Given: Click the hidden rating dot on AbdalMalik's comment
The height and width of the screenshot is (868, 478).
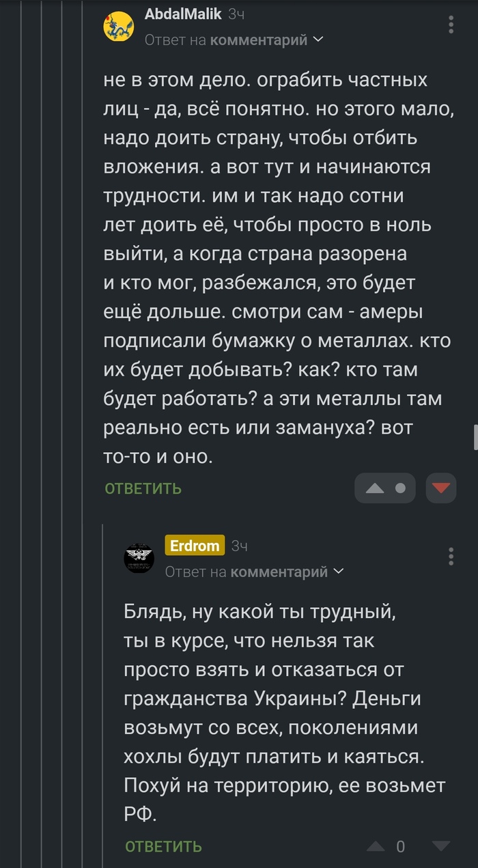Looking at the screenshot, I should [x=401, y=488].
